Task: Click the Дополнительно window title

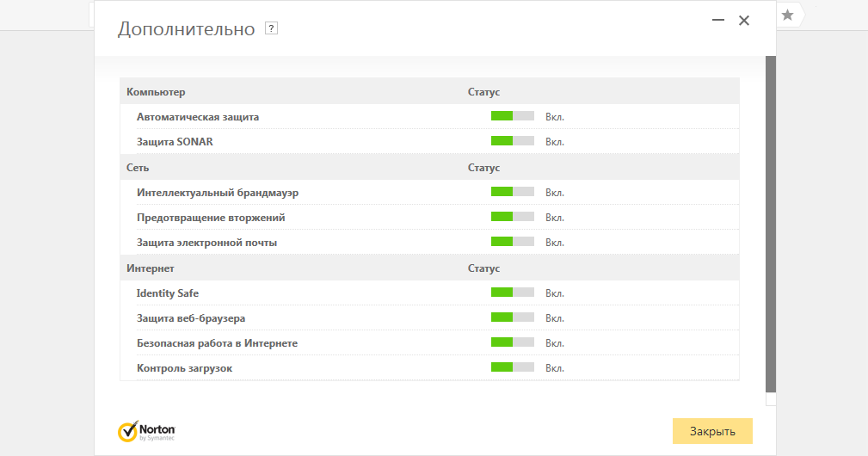Action: 186,28
